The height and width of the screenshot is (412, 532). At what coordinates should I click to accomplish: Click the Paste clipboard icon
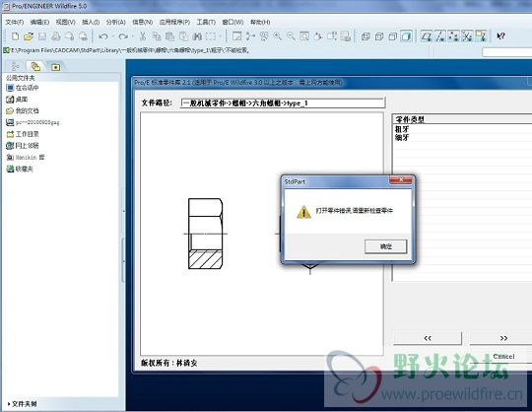point(169,35)
